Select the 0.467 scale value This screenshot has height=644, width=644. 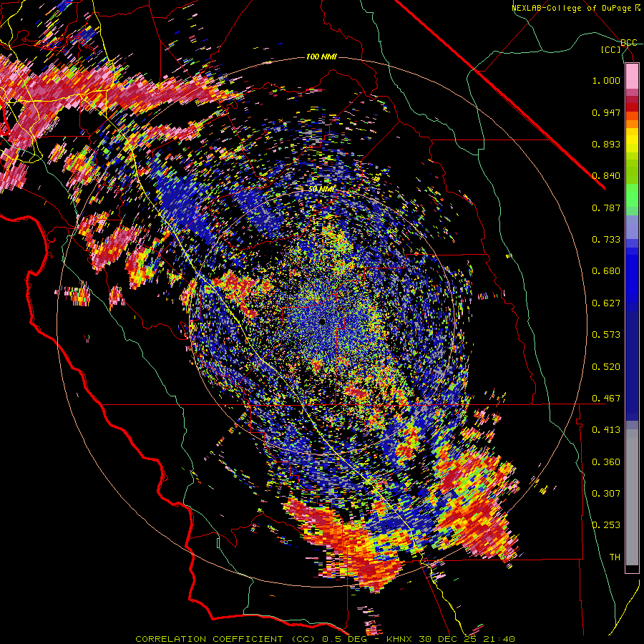point(606,399)
